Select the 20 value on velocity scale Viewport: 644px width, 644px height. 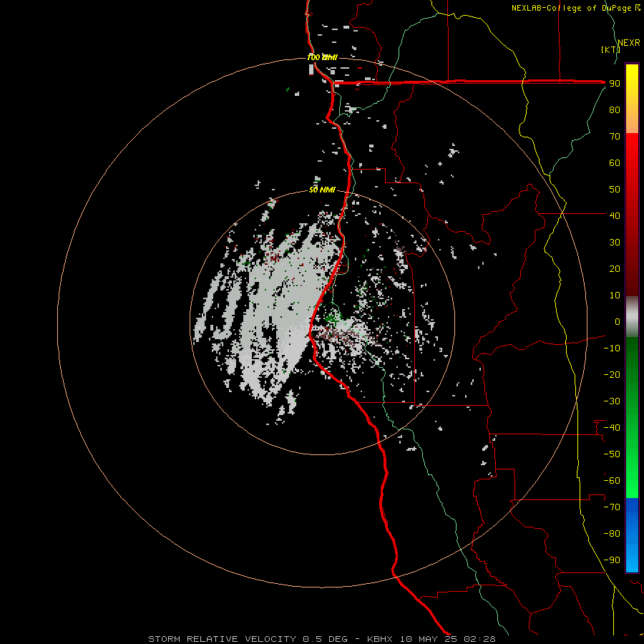(615, 268)
